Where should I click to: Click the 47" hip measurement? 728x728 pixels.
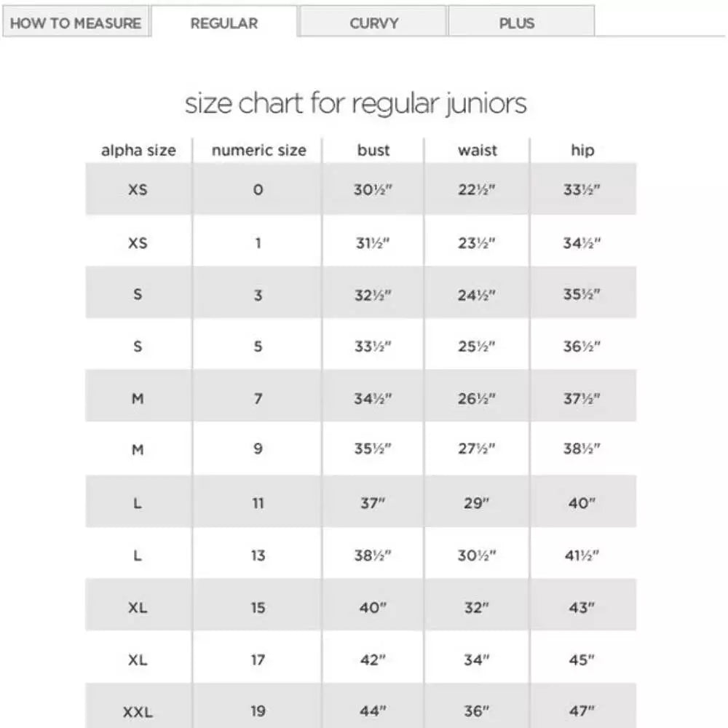pos(581,711)
